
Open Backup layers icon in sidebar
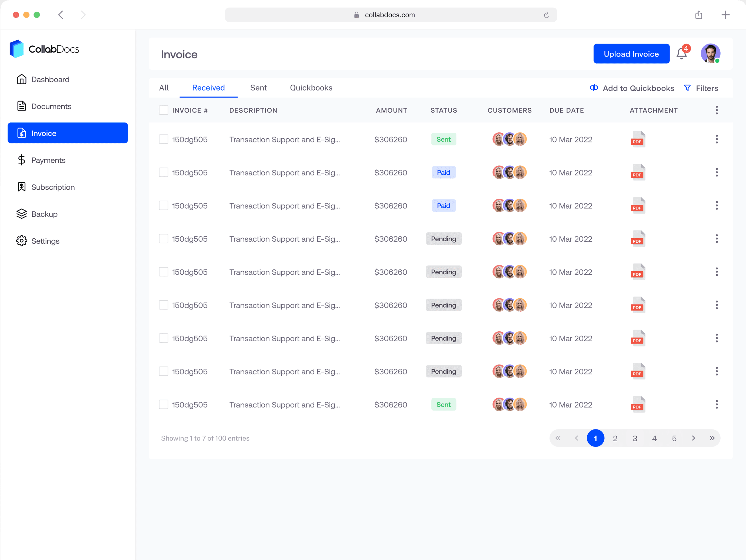pyautogui.click(x=22, y=214)
